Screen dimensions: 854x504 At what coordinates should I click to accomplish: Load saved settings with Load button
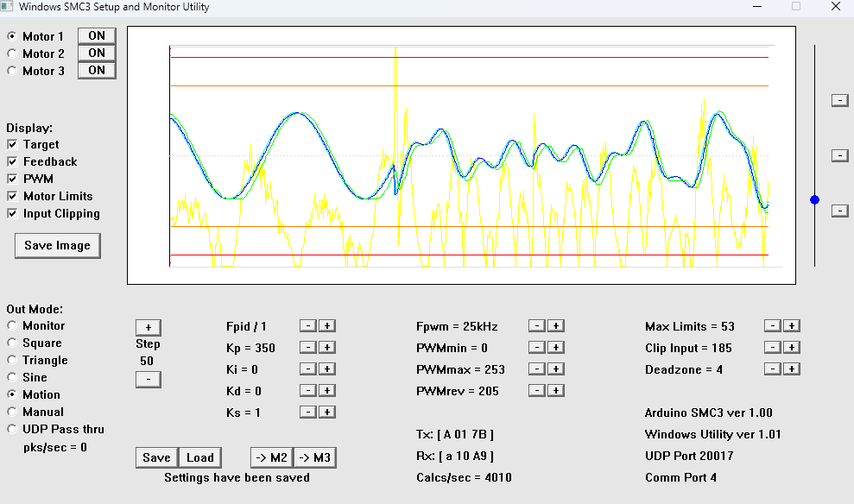(x=199, y=457)
